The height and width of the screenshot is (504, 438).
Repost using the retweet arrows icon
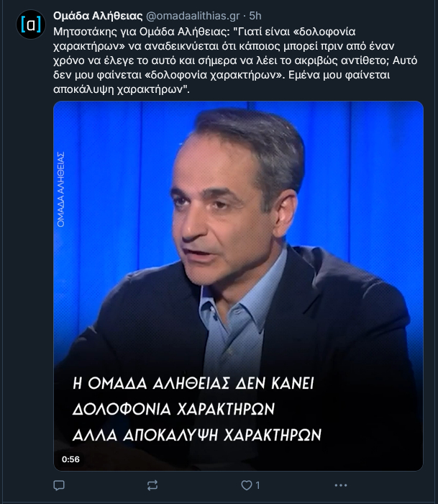tap(152, 485)
